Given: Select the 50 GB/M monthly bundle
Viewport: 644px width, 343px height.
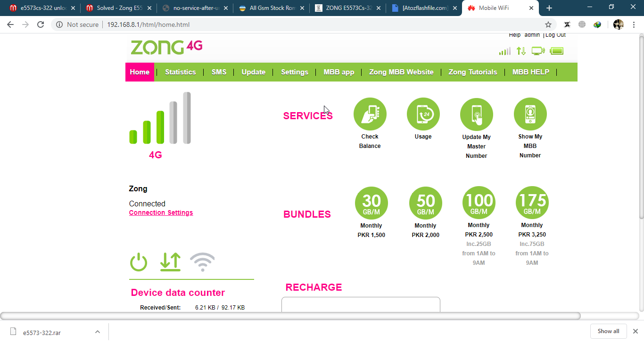Looking at the screenshot, I should pos(426,203).
